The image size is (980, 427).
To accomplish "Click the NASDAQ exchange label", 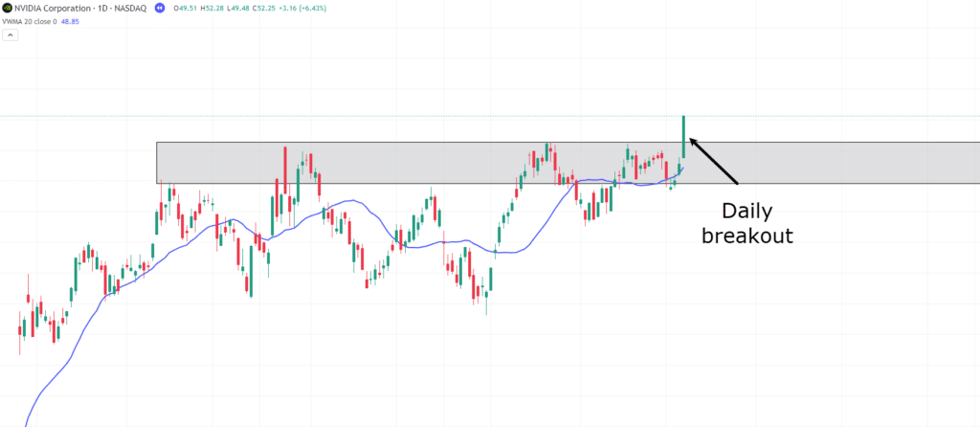I will [129, 7].
